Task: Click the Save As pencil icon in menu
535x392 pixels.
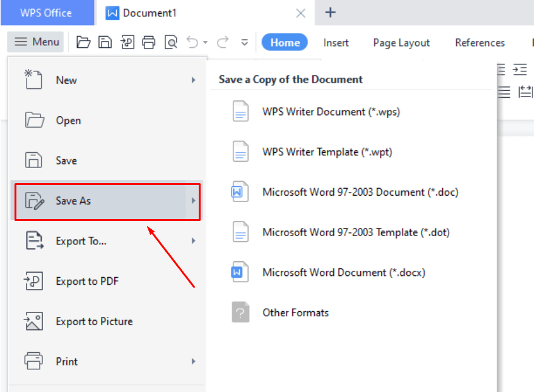Action: 34,201
